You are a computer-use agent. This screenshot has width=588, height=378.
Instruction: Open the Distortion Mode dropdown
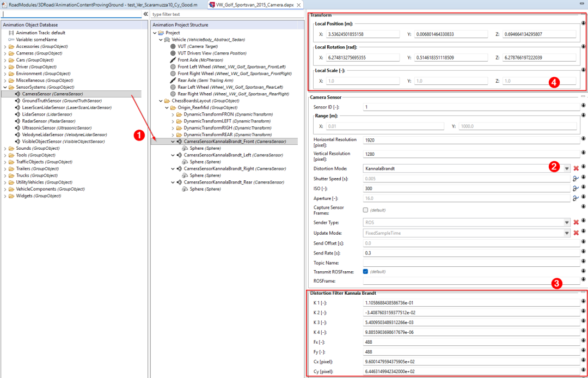(x=567, y=169)
